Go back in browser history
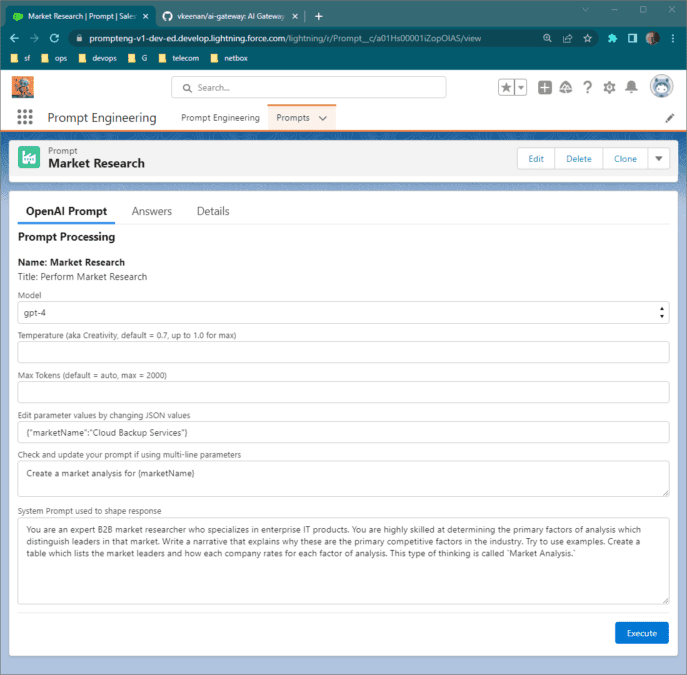 click(x=14, y=39)
